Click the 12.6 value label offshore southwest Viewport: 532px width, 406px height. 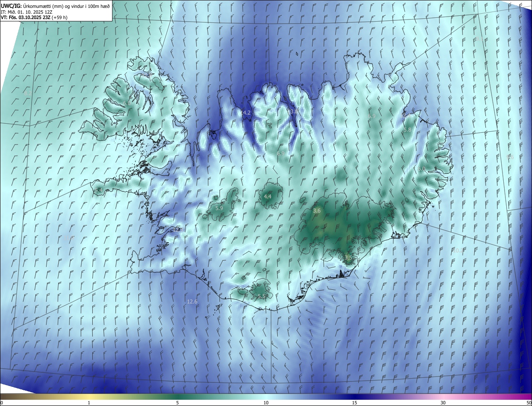192,301
